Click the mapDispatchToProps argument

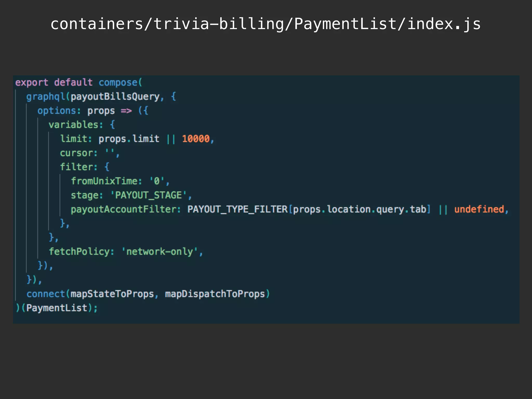point(215,294)
